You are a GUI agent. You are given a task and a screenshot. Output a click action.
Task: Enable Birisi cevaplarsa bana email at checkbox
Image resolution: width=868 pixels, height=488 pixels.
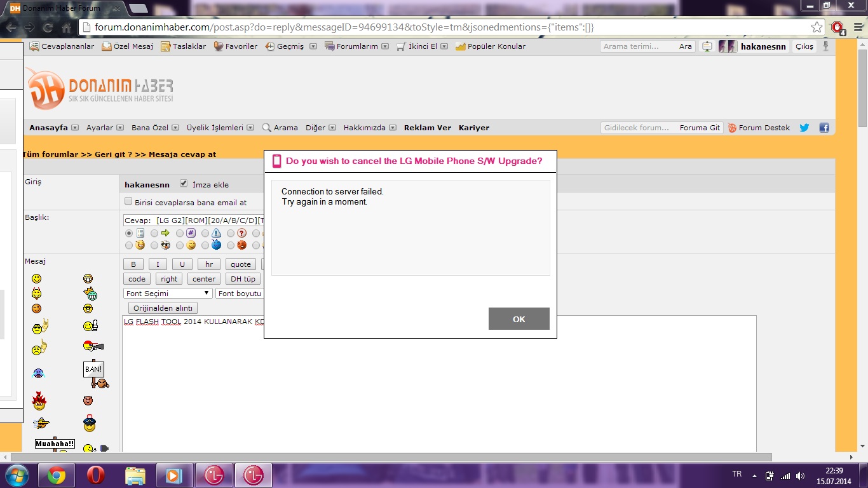pos(128,201)
